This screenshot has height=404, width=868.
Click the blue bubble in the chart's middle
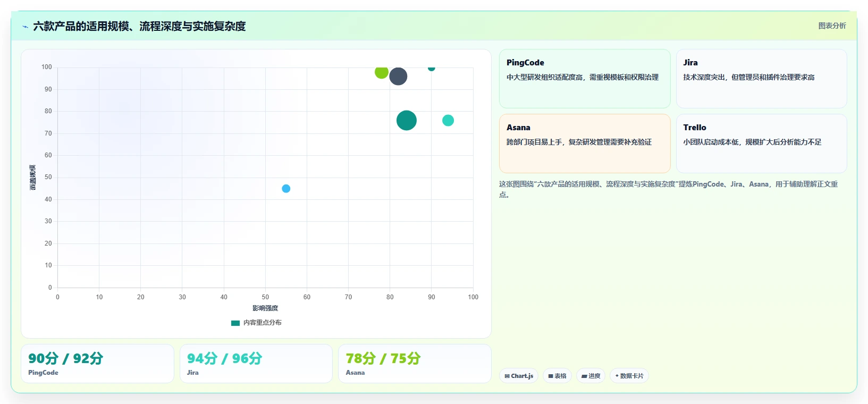pyautogui.click(x=286, y=189)
